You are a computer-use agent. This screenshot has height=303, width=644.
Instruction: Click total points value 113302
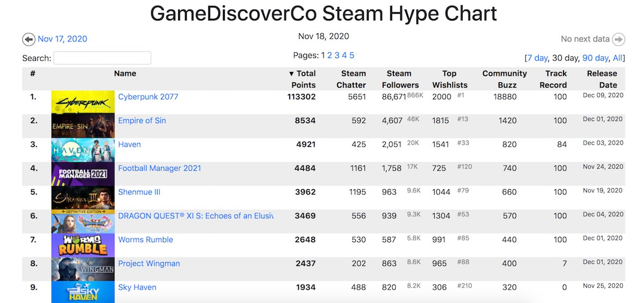pos(302,97)
